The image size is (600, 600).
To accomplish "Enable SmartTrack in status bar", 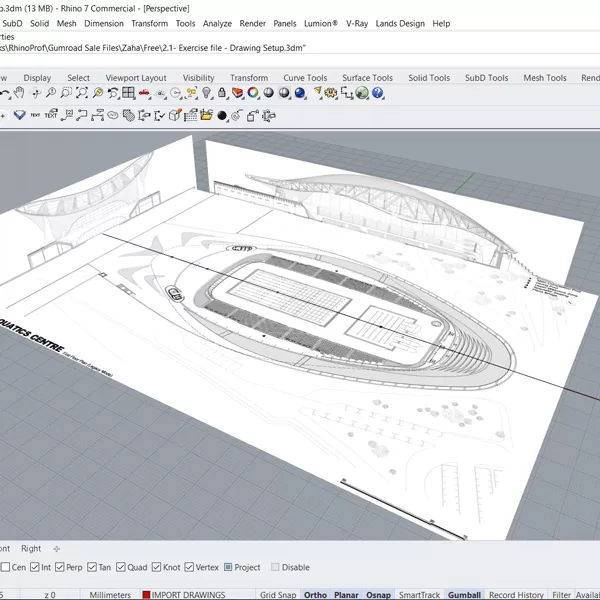I will 419,595.
